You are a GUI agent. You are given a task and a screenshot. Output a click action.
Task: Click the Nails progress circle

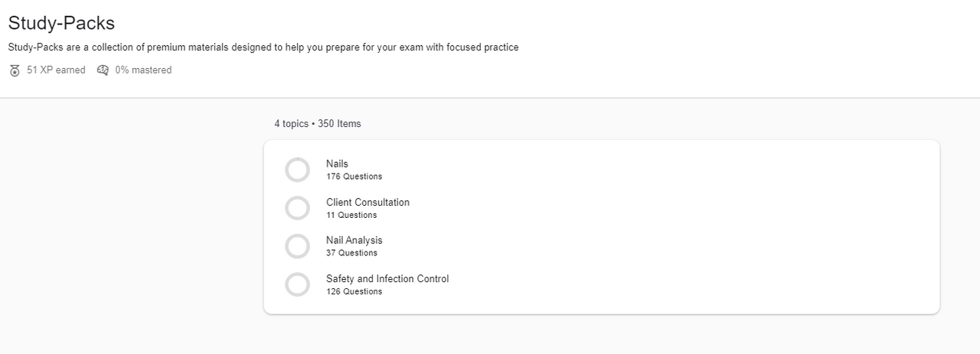point(297,170)
